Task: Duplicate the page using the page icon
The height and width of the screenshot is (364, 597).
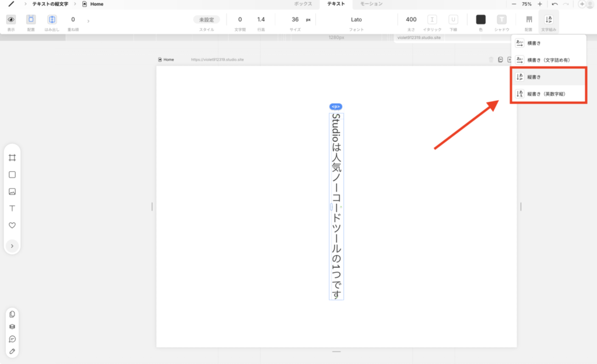Action: click(500, 60)
